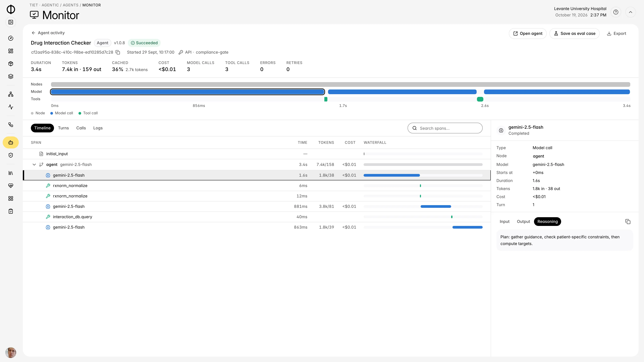Open the clipboard check sidebar icon

11,211
